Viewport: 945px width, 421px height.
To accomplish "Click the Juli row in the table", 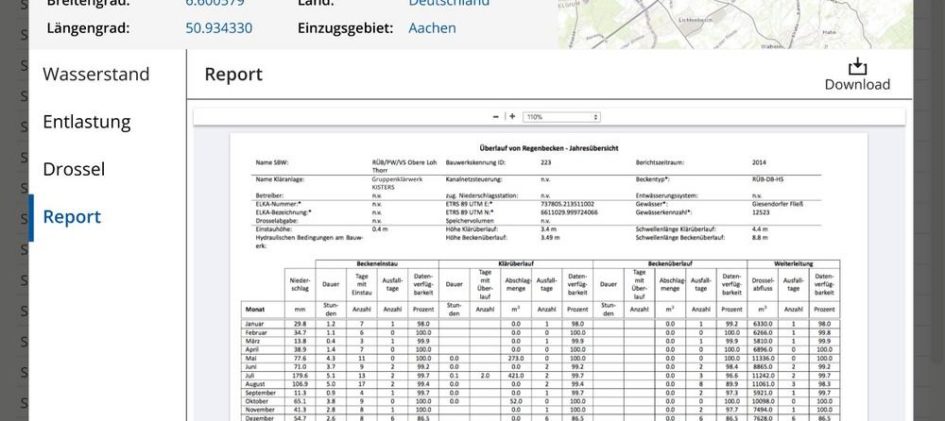I will 253,375.
